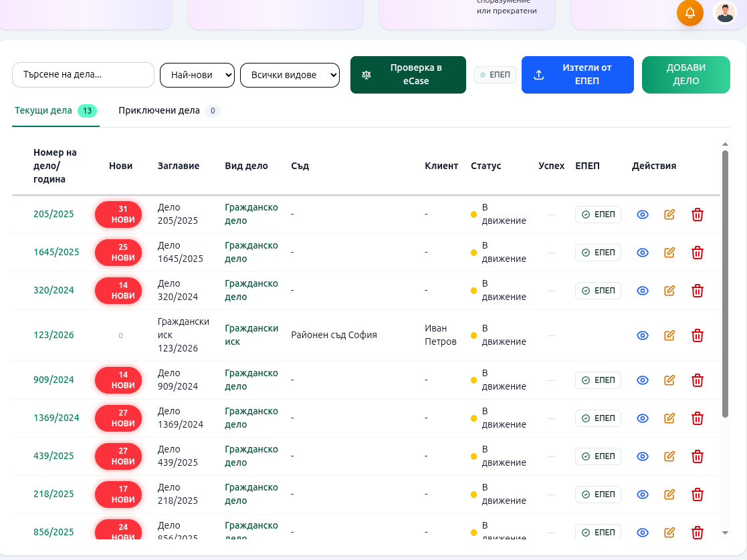The width and height of the screenshot is (747, 560).
Task: View case 439/2025 via its eye icon
Action: (x=643, y=456)
